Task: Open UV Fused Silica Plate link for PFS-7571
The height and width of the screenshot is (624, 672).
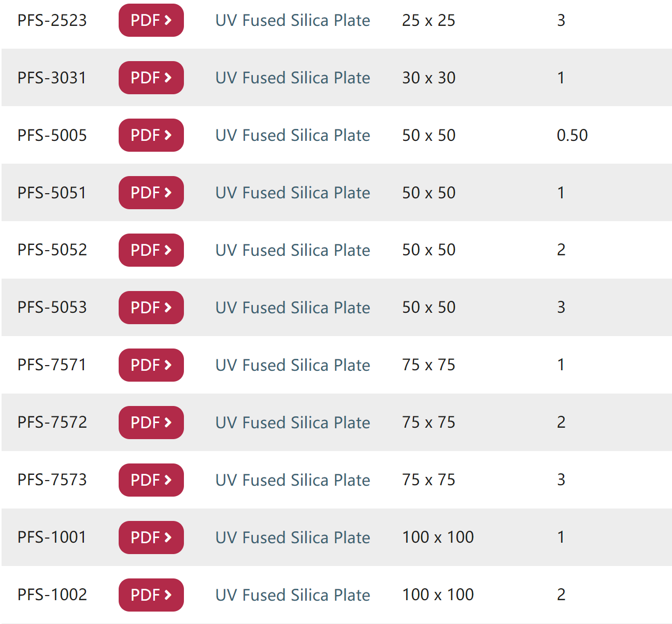Action: [293, 365]
